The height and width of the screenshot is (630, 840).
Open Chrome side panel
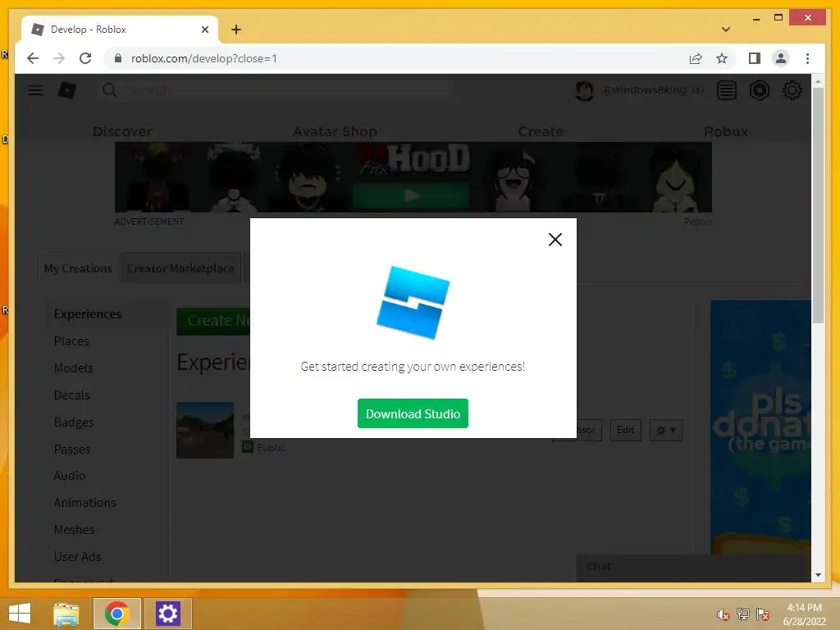click(x=755, y=58)
